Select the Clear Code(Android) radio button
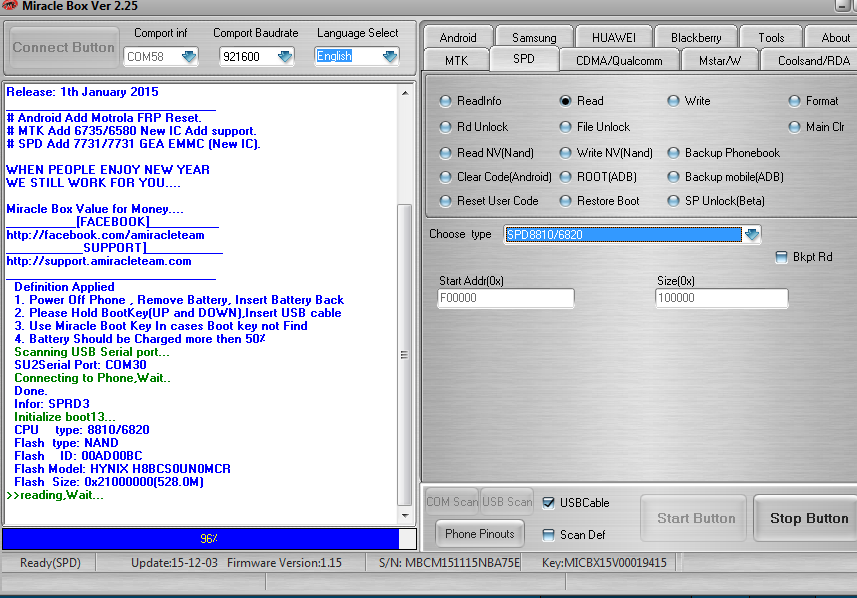 pos(445,177)
